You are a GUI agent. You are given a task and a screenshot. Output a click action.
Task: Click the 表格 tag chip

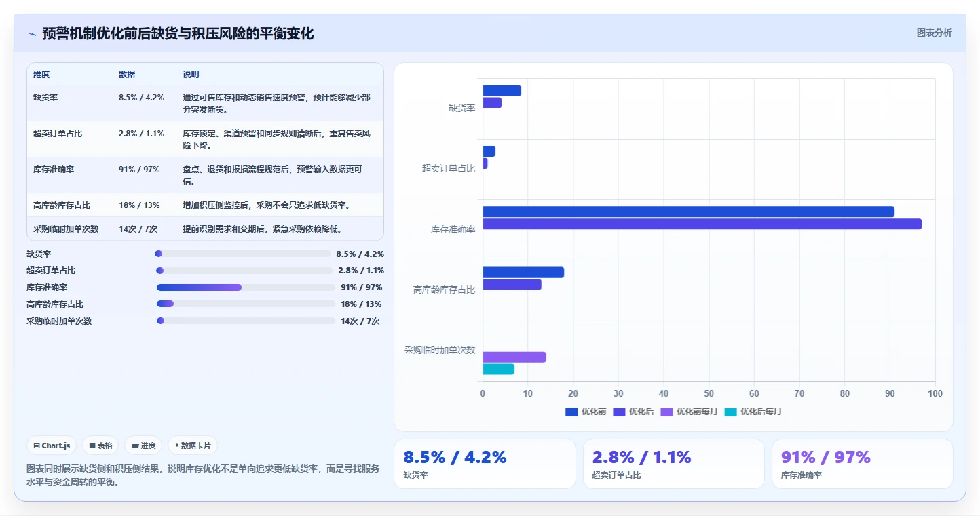[x=100, y=445]
